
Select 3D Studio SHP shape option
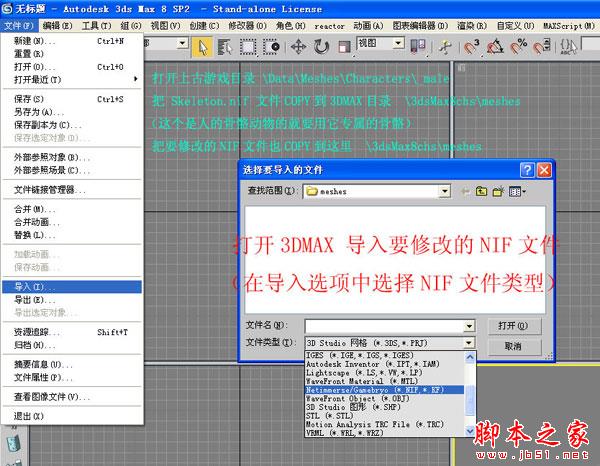(385, 407)
